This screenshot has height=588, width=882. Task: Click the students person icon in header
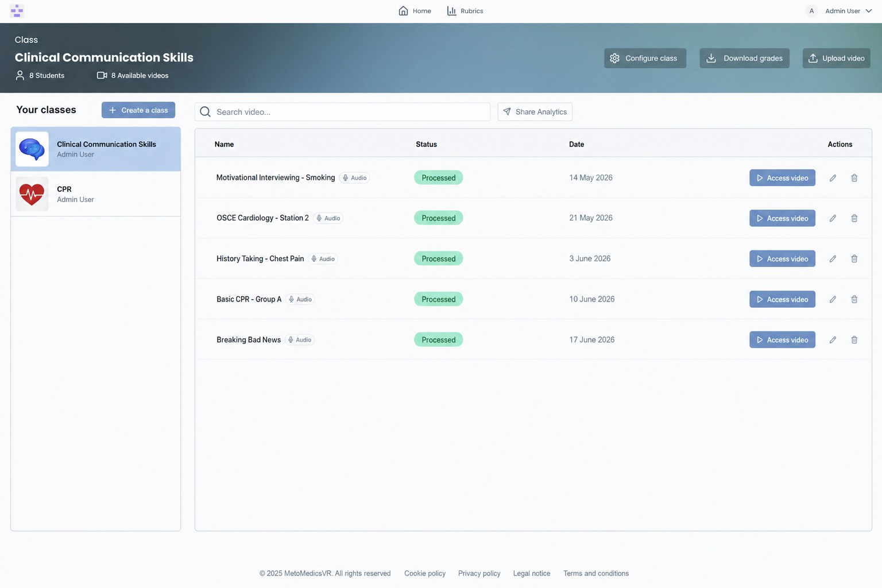click(x=20, y=75)
